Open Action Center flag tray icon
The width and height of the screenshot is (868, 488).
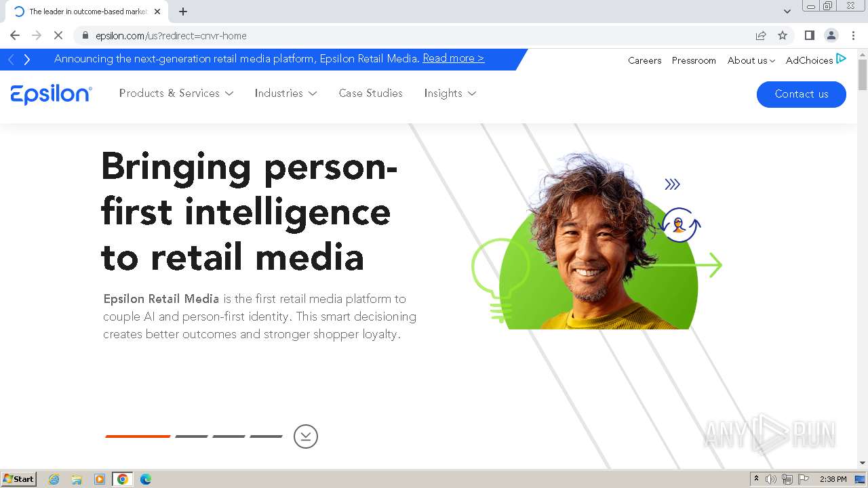click(804, 479)
